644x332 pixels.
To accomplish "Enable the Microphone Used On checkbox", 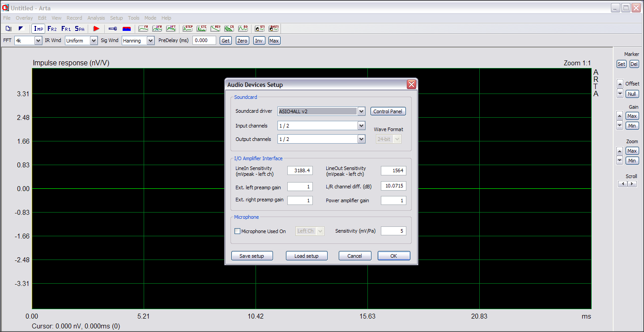I will coord(238,231).
